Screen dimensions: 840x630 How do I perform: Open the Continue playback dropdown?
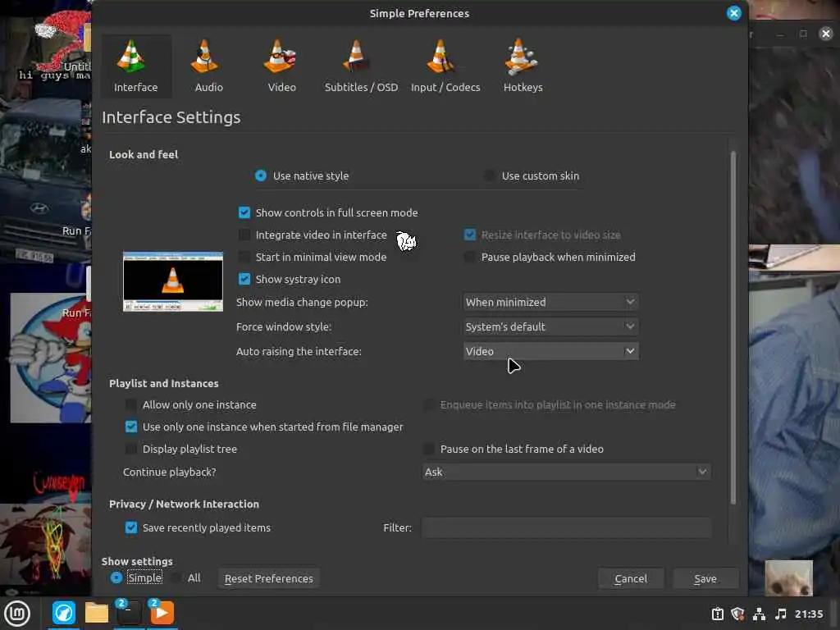tap(567, 472)
